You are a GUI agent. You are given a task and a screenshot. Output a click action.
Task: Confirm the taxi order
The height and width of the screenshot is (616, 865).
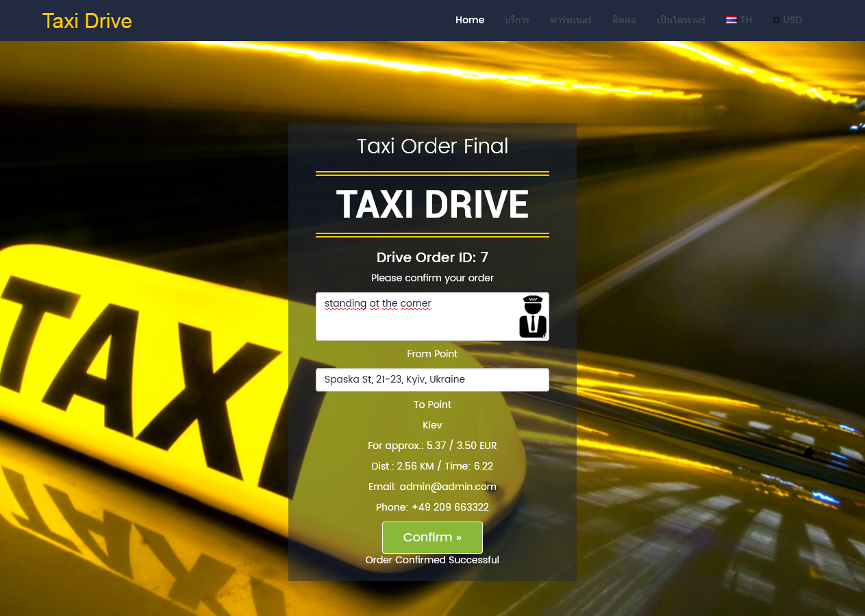tap(432, 537)
